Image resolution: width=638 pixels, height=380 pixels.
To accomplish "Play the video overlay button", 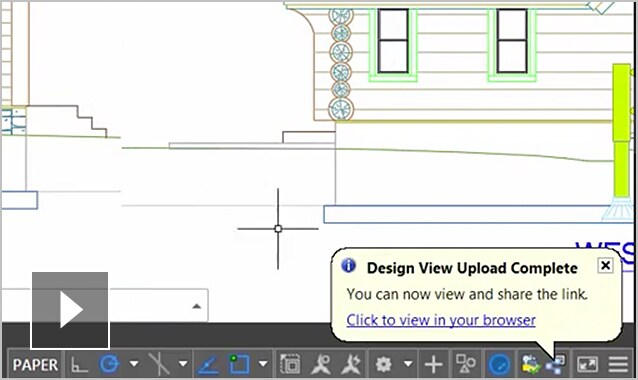I will (70, 310).
